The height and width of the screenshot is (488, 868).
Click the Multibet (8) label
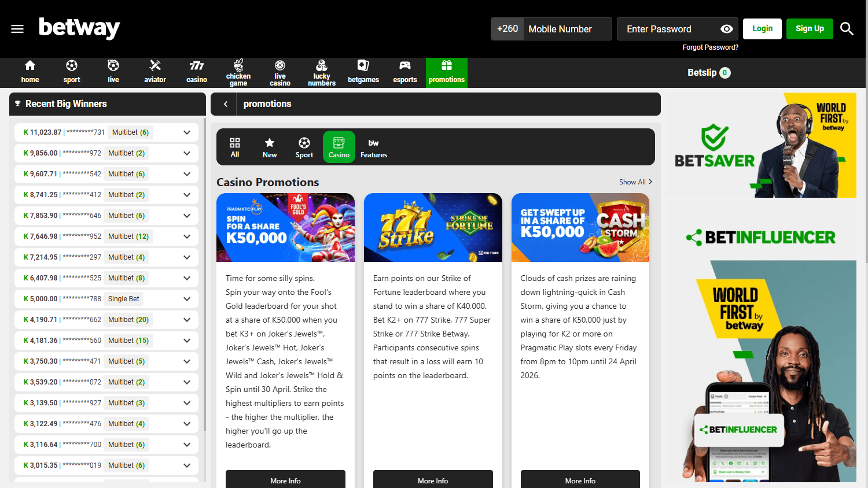point(127,278)
